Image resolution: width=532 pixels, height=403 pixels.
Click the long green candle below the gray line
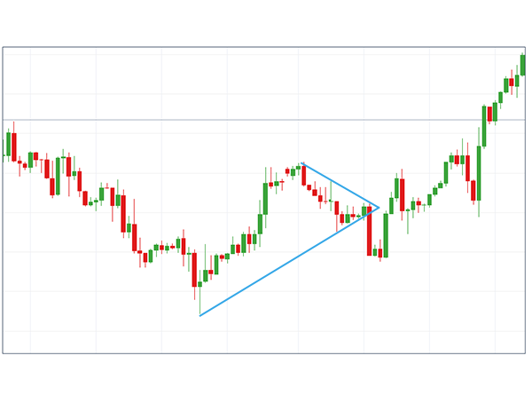click(x=479, y=175)
